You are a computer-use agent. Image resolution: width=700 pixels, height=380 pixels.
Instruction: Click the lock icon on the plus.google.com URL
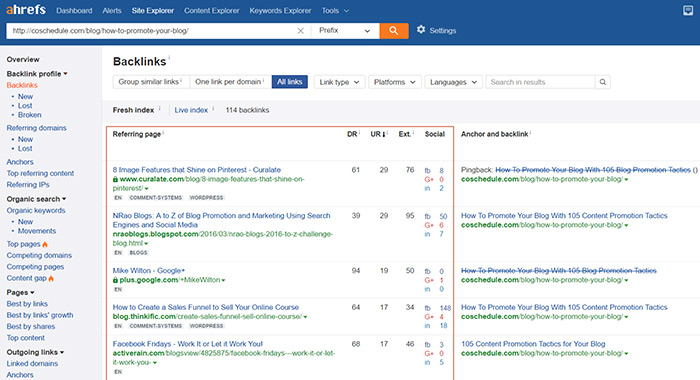pos(115,280)
